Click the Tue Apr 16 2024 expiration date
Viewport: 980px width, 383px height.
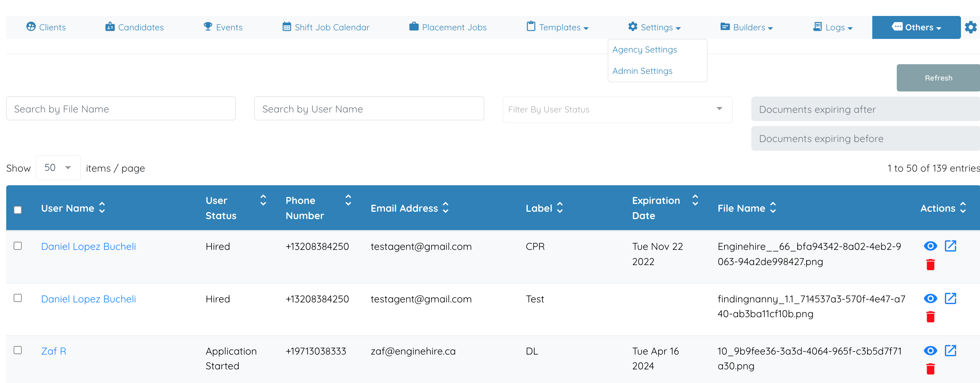656,358
